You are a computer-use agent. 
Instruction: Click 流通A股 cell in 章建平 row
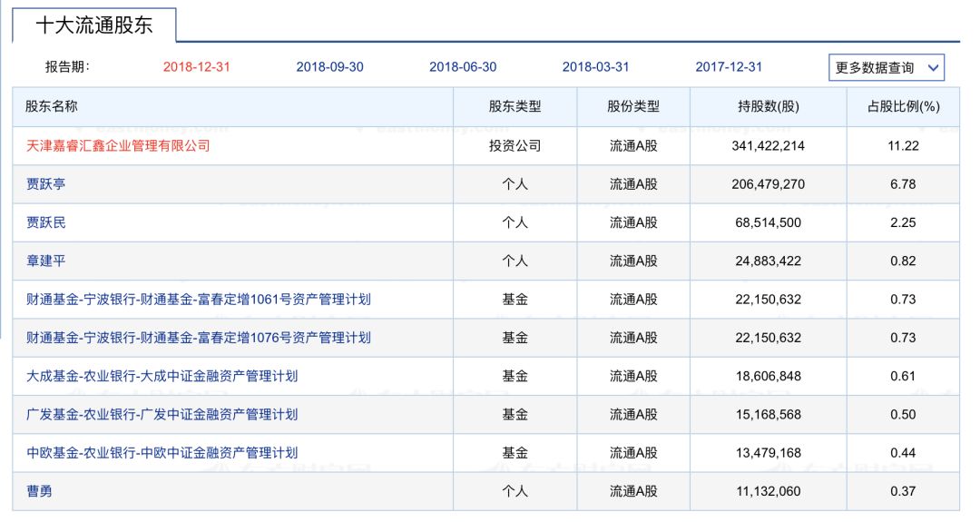[x=633, y=261]
